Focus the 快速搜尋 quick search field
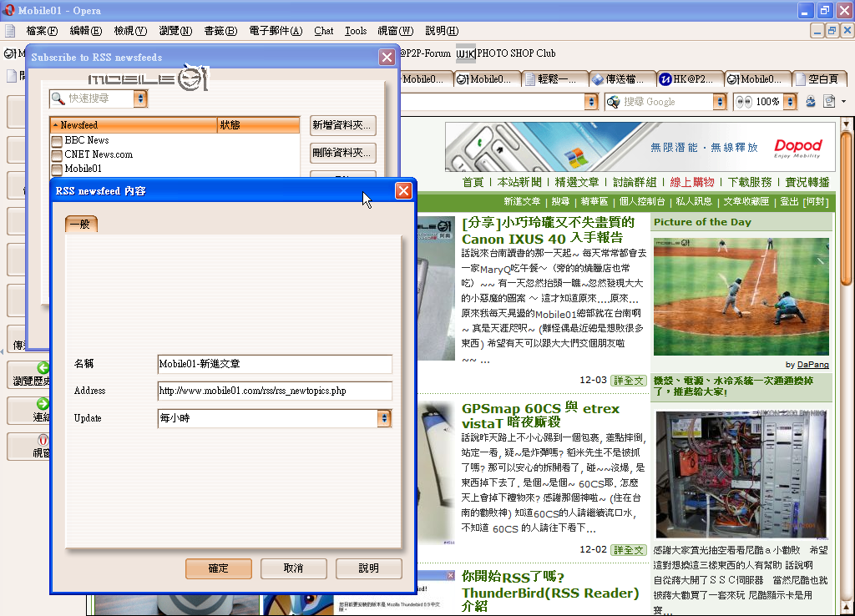This screenshot has height=616, width=855. tap(99, 98)
